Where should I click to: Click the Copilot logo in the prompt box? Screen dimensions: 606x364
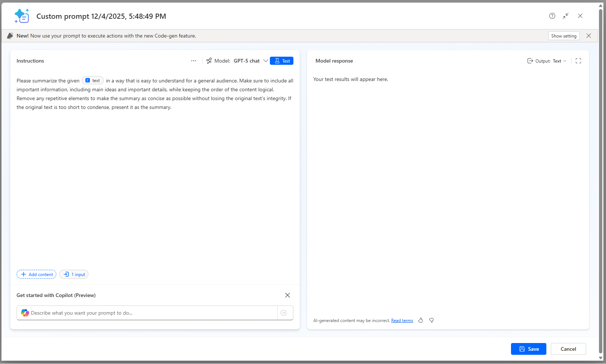coord(24,313)
